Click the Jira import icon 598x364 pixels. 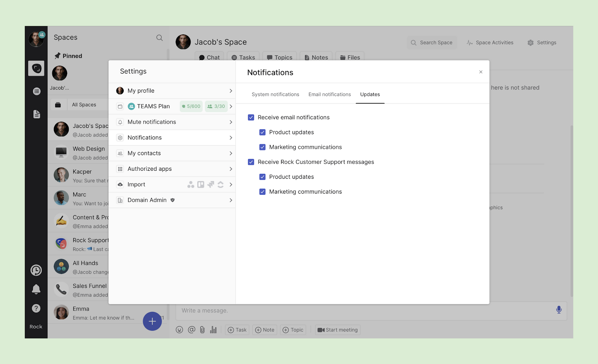coord(211,185)
